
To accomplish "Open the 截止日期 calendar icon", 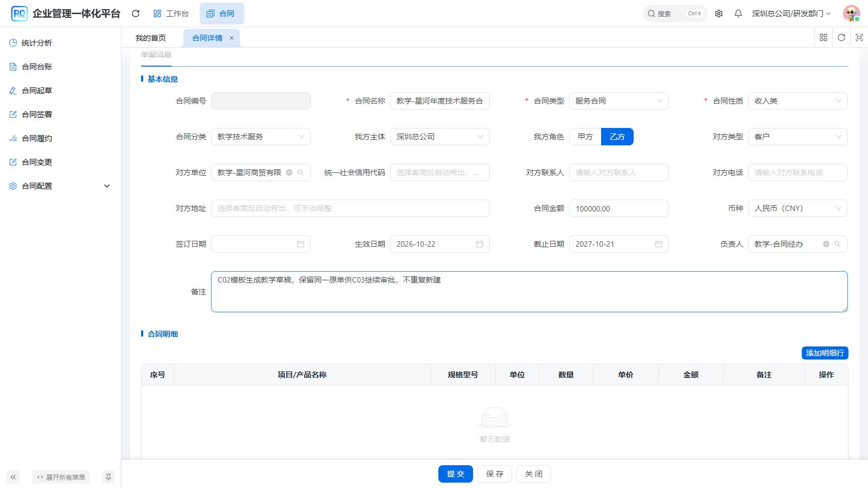I will (x=659, y=244).
